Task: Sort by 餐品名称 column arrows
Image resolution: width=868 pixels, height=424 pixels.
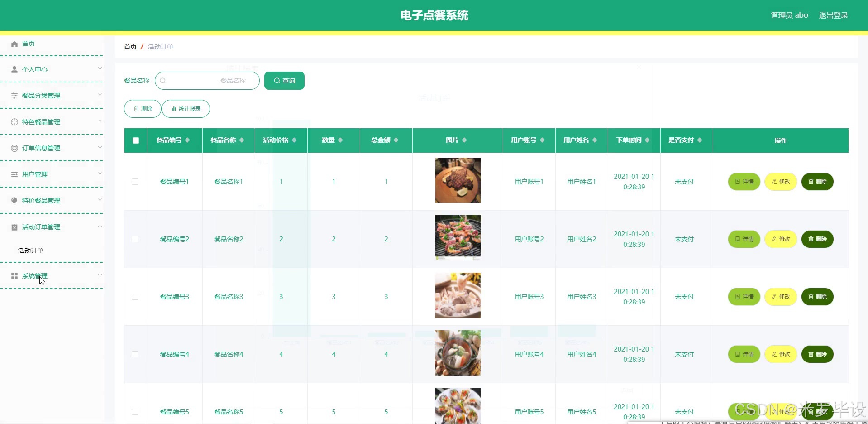Action: 242,140
